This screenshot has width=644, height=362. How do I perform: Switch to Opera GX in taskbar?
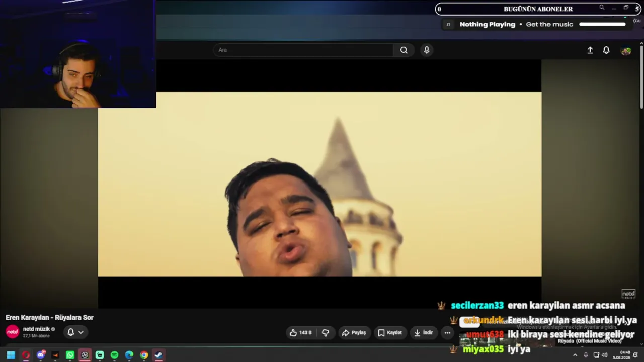tap(26, 355)
